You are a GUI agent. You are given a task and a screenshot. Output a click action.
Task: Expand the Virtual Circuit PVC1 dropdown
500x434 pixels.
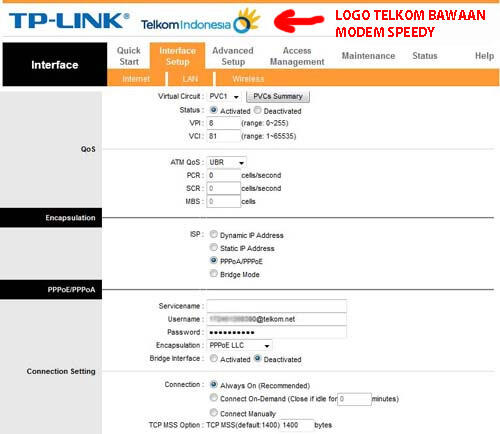coord(224,97)
